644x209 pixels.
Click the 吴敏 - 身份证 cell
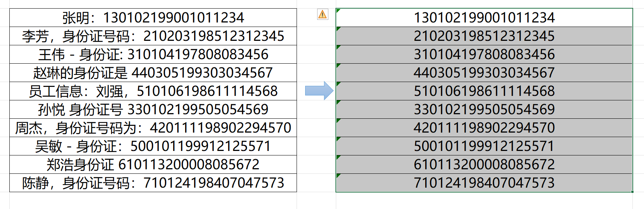(153, 146)
